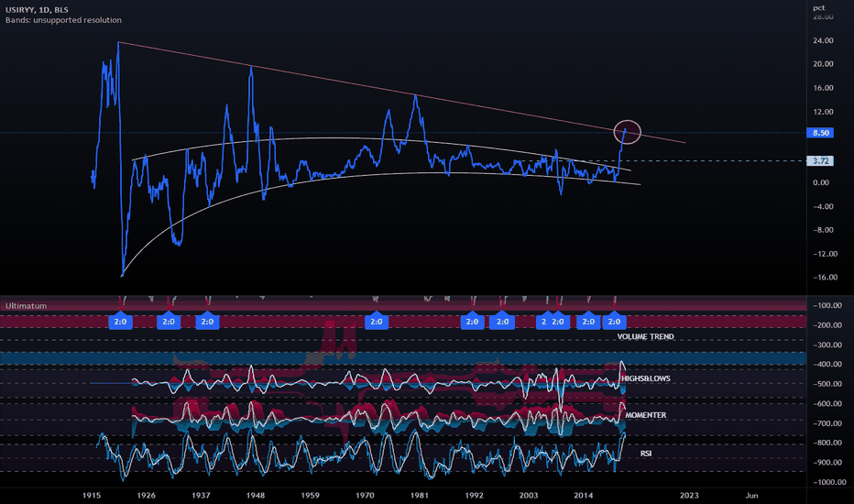Screen dimensions: 854x504
Task: Click the 2003 label on the time axis
Action: [x=529, y=495]
